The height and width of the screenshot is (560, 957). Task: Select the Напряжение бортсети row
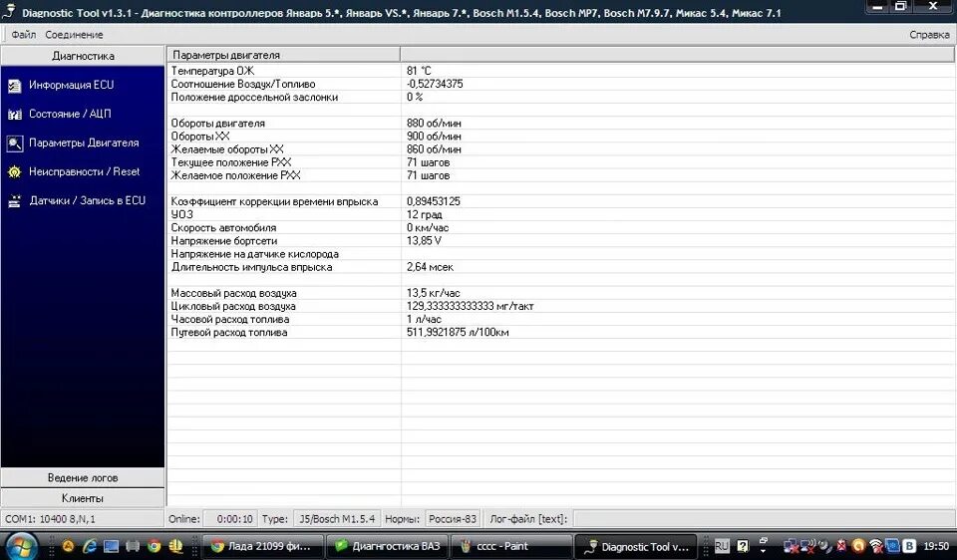pos(560,241)
